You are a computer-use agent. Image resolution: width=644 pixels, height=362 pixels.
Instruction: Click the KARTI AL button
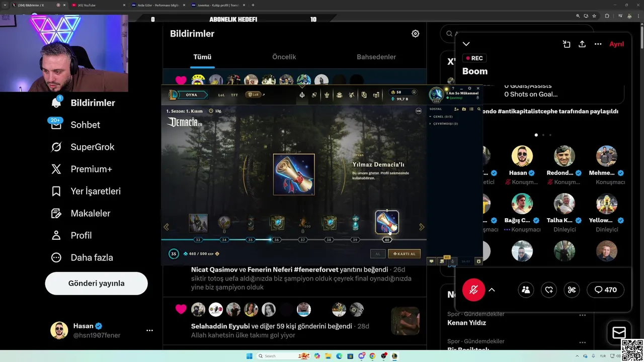click(x=404, y=254)
